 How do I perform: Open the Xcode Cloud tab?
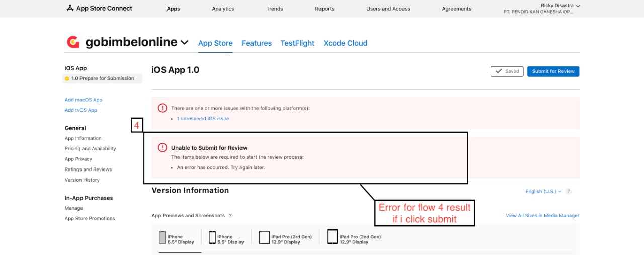coord(345,43)
